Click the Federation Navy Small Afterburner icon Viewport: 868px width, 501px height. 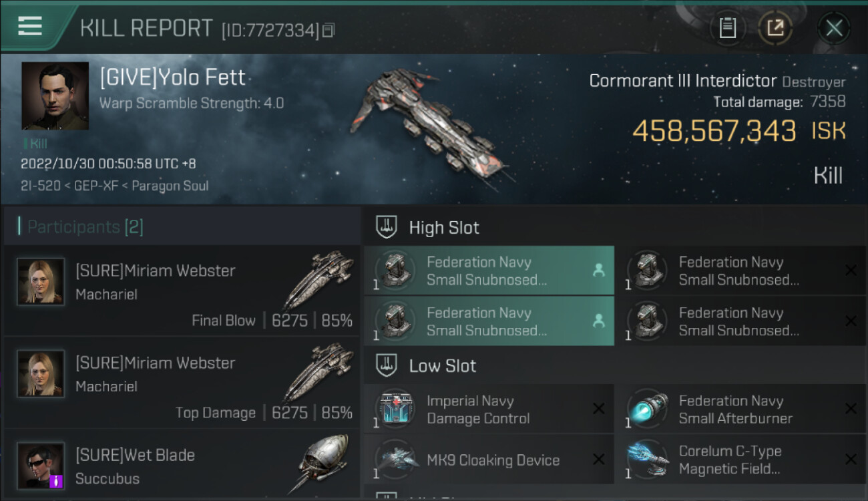click(648, 409)
